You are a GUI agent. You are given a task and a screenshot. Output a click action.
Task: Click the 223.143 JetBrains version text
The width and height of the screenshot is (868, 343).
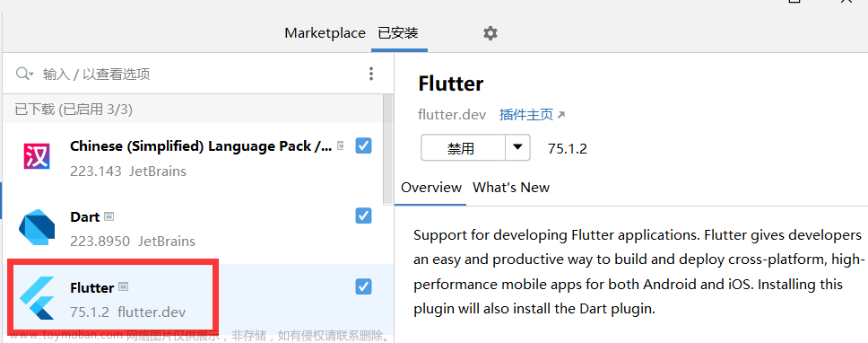point(128,171)
